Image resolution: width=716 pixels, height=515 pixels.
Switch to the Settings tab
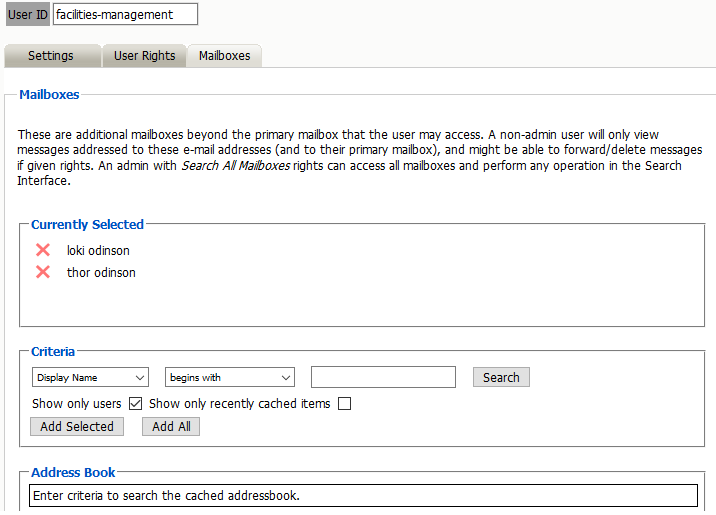coord(51,56)
